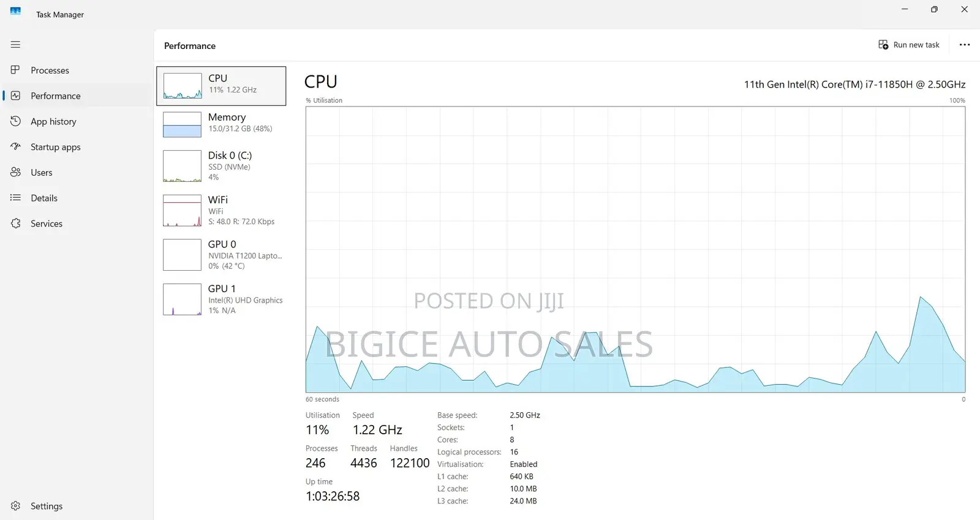
Task: Click the Details list icon
Action: pos(15,198)
